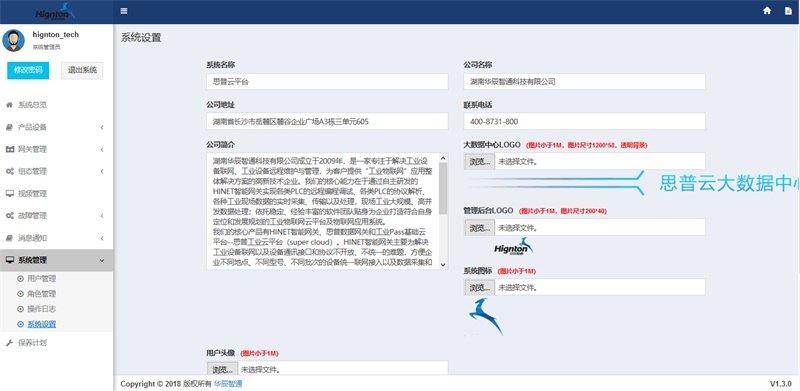Expand chevron beside 消息通知
The image size is (800, 391).
point(102,238)
